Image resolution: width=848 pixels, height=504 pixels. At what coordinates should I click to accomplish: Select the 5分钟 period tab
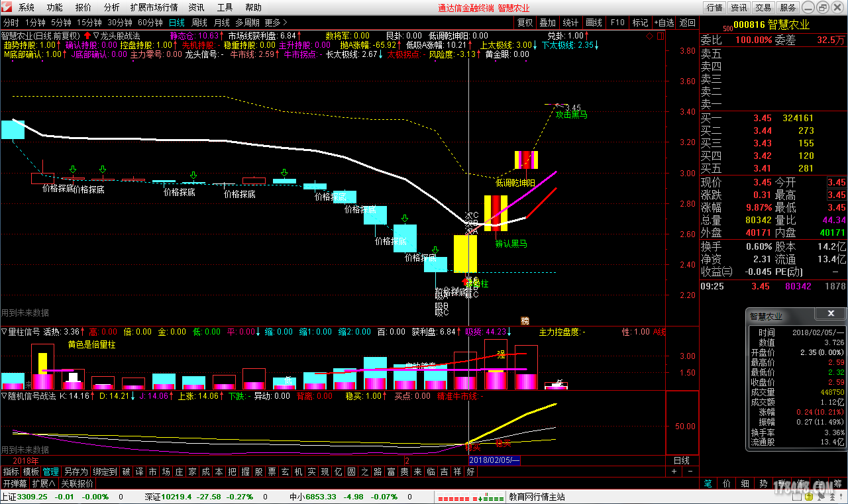pyautogui.click(x=62, y=23)
